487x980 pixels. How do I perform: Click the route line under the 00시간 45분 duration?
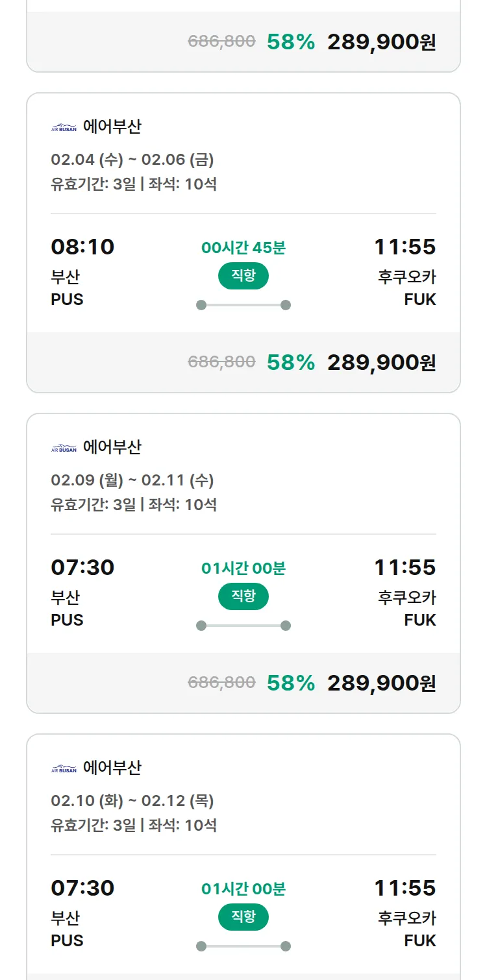tap(243, 305)
